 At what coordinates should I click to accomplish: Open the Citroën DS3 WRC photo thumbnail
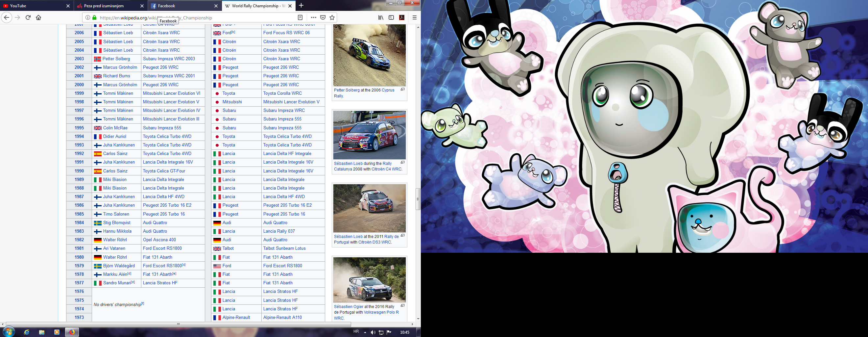pyautogui.click(x=369, y=208)
